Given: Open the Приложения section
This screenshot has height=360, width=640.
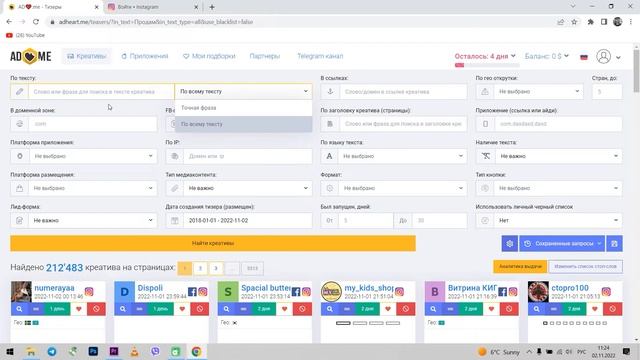Looking at the screenshot, I should [x=145, y=56].
